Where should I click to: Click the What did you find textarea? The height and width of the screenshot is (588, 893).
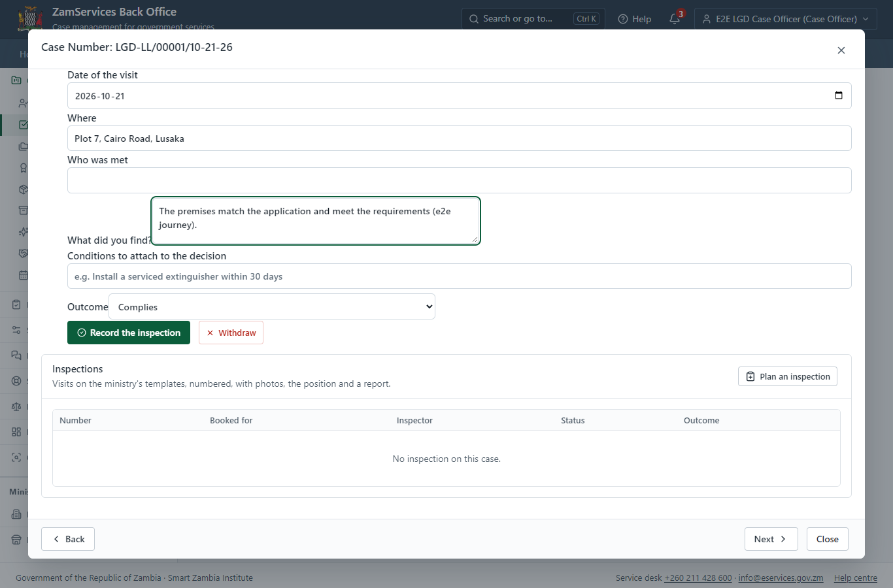point(316,221)
